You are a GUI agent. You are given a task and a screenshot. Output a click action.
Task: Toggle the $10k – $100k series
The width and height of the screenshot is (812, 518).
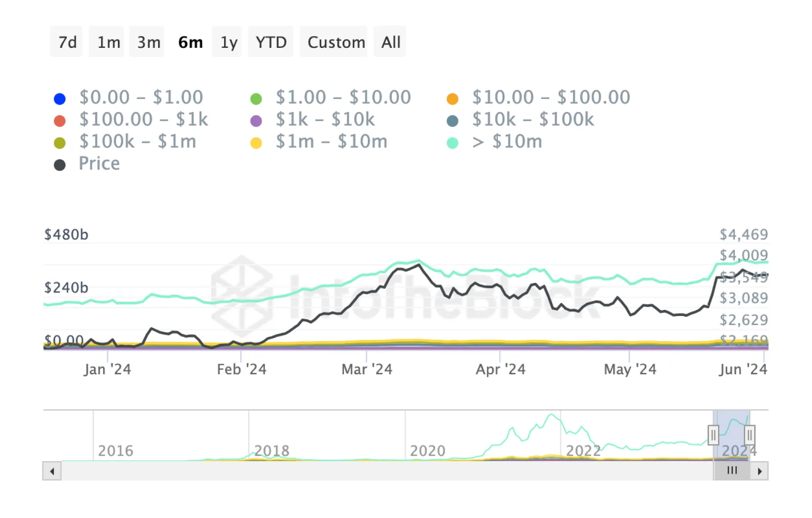click(520, 120)
